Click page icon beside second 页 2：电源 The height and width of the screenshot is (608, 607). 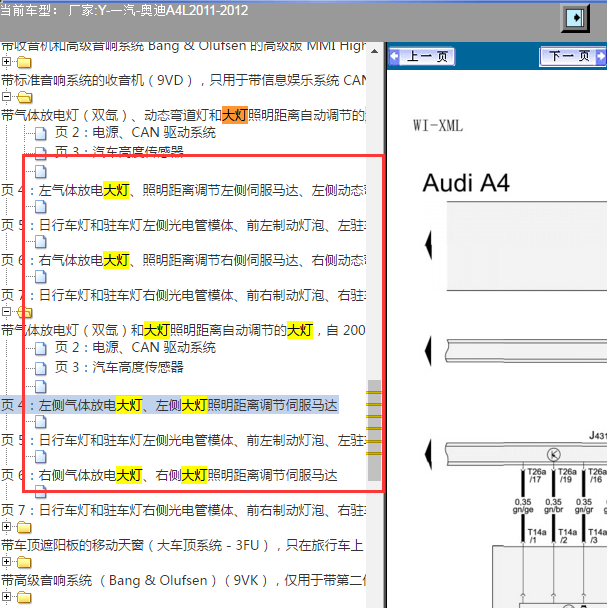(x=41, y=348)
